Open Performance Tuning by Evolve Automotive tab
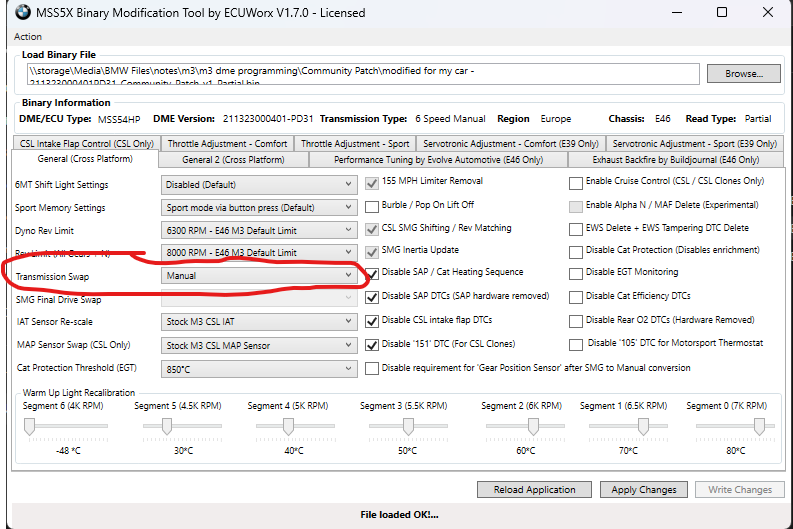793x529 pixels. 438,160
